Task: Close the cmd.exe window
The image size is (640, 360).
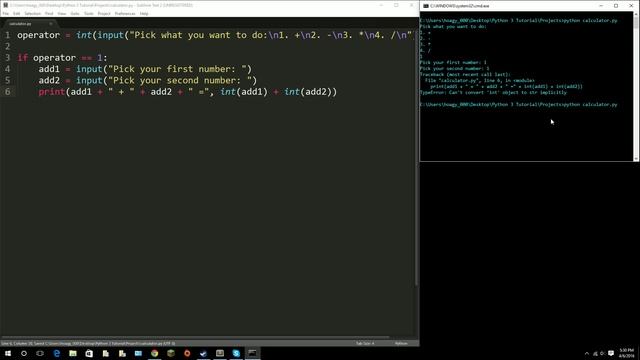Action: 631,6
